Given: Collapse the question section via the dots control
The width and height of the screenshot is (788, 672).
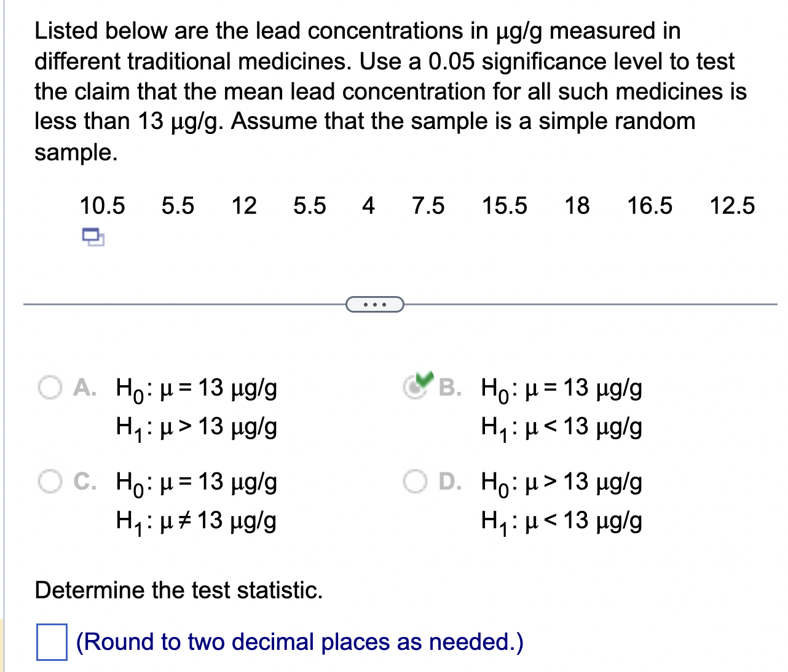Looking at the screenshot, I should click(x=375, y=304).
